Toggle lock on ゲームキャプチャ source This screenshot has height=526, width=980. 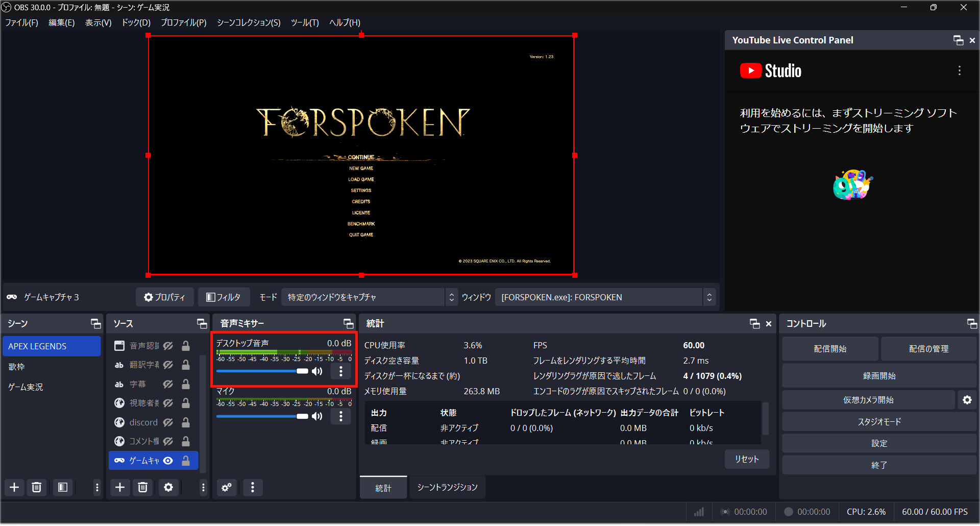(x=186, y=461)
